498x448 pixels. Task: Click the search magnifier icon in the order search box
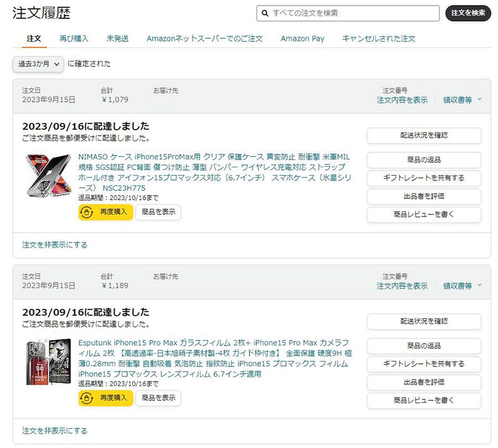click(x=264, y=13)
